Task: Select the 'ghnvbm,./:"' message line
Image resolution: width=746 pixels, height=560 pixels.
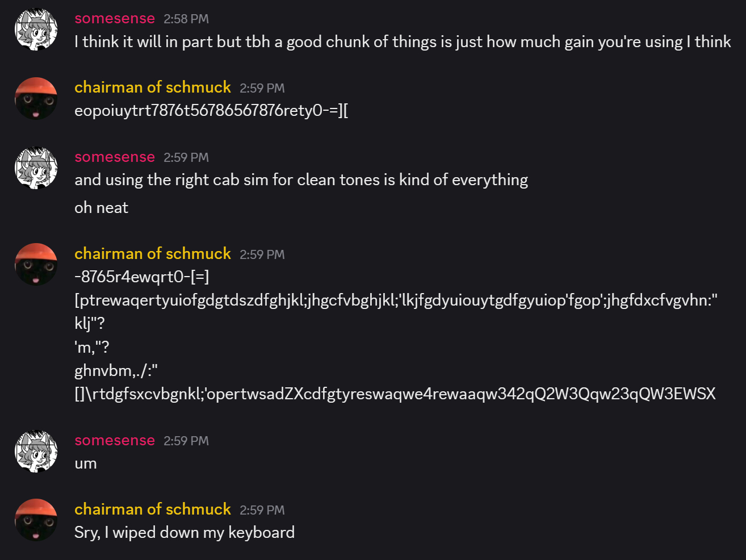Action: [x=116, y=371]
